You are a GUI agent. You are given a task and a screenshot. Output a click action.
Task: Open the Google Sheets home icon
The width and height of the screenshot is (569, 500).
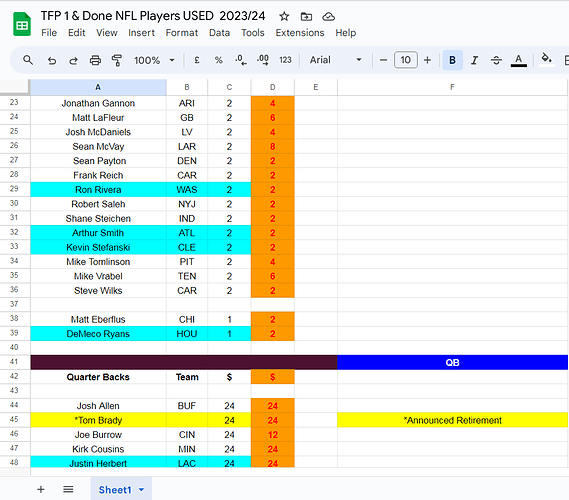coord(22,24)
